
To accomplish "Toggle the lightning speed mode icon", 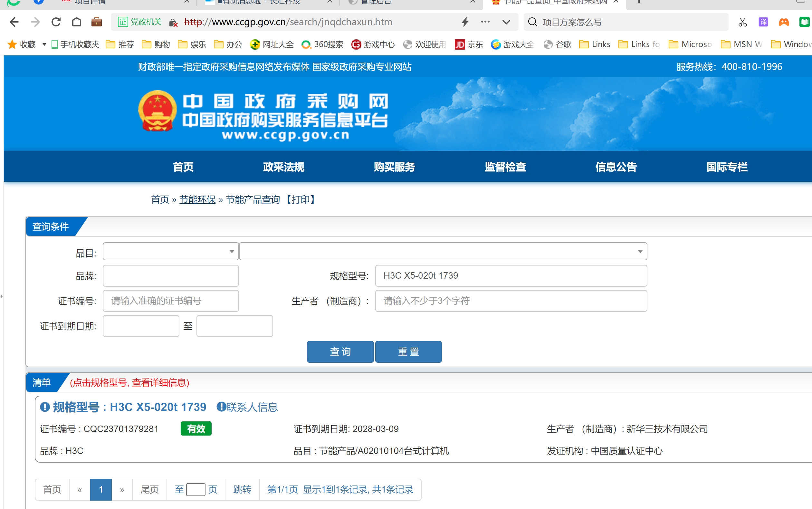I will pyautogui.click(x=465, y=22).
